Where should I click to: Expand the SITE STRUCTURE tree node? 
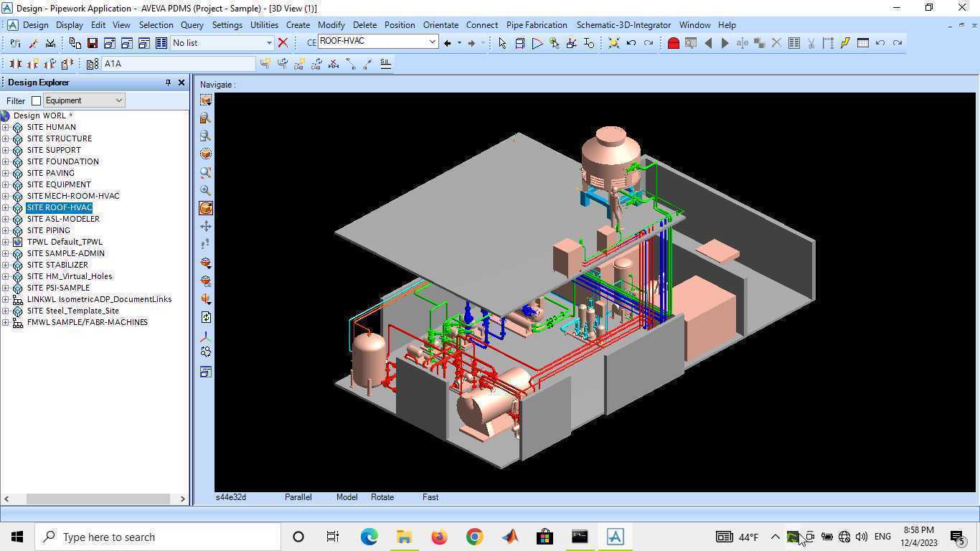(6, 138)
